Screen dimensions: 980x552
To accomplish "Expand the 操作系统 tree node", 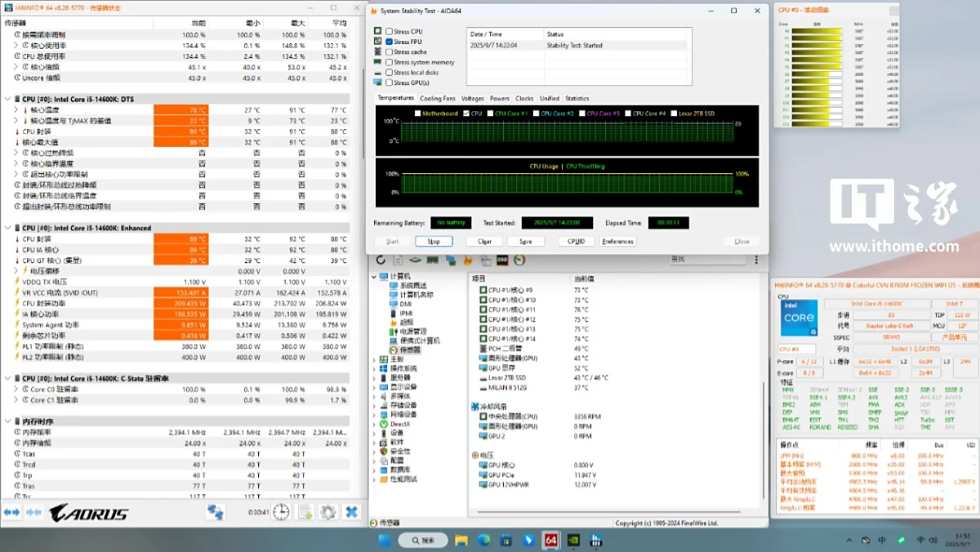I will [375, 368].
